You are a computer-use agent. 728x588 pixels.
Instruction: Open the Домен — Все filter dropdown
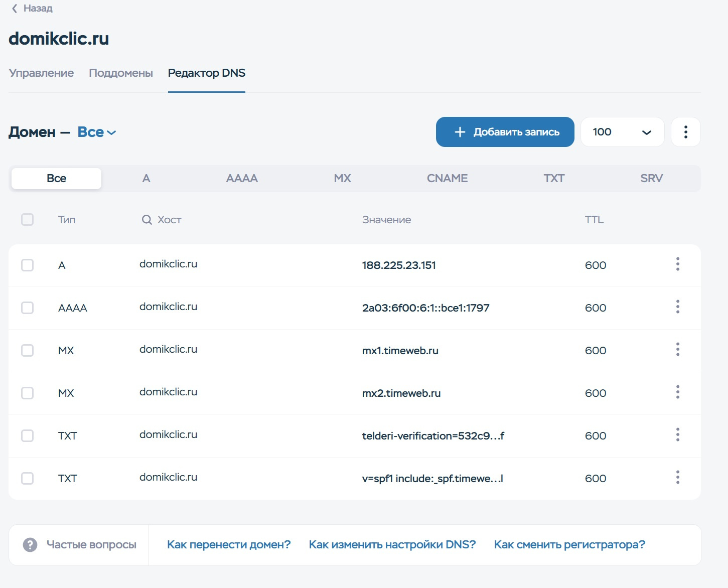click(97, 132)
